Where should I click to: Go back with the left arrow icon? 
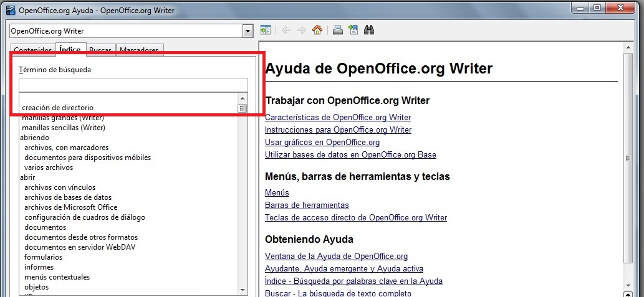point(286,30)
